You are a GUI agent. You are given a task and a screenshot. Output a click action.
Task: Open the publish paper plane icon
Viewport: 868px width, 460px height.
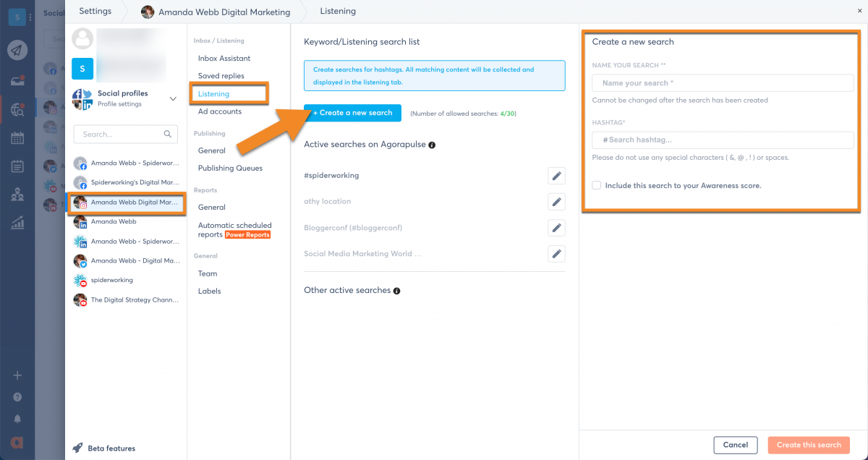18,50
